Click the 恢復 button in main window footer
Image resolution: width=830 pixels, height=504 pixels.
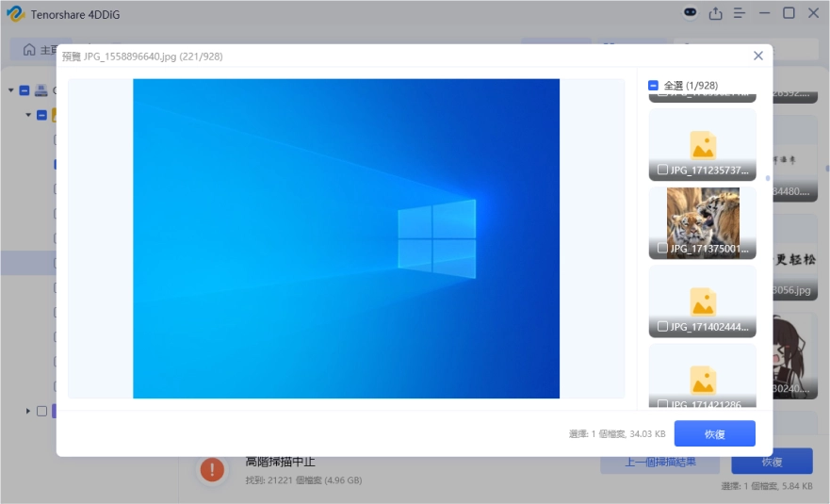[x=772, y=462]
